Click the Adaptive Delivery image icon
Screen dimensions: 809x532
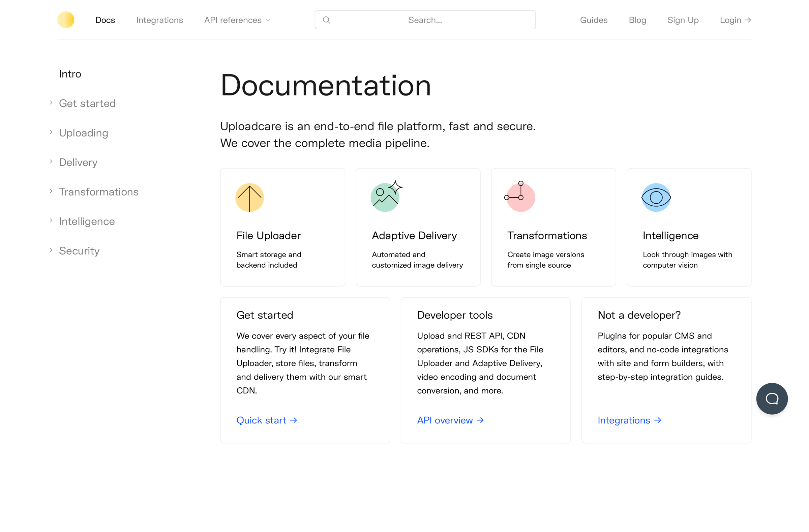pyautogui.click(x=387, y=196)
